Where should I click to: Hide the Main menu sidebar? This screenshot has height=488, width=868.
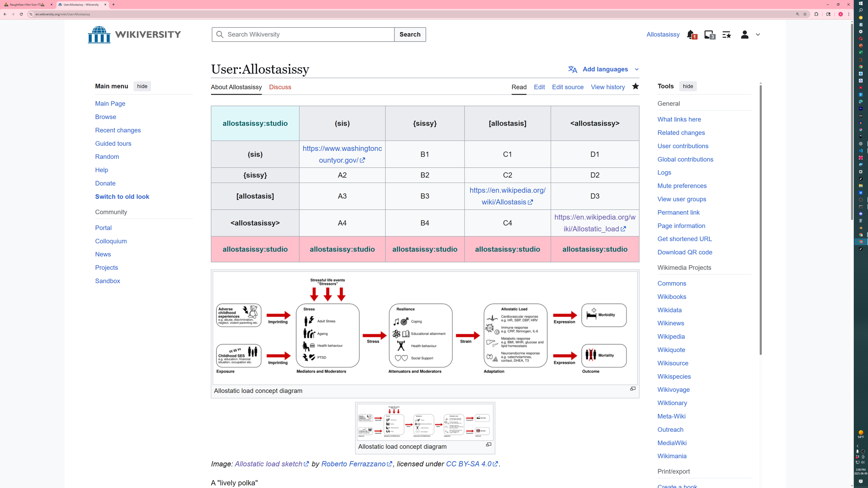click(142, 86)
